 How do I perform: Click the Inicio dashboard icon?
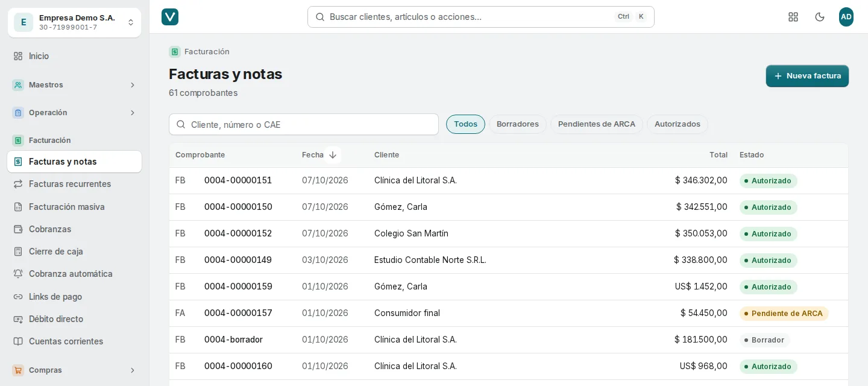tap(18, 56)
